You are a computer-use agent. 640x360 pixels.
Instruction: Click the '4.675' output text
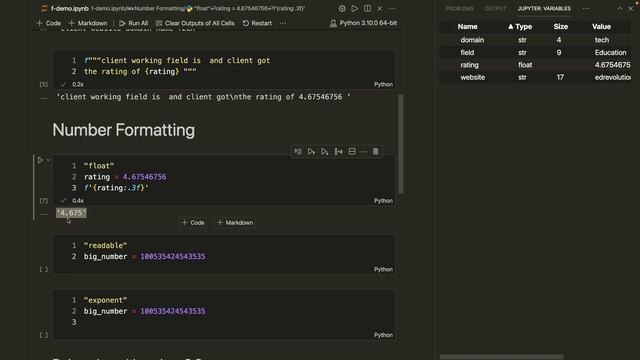[71, 213]
